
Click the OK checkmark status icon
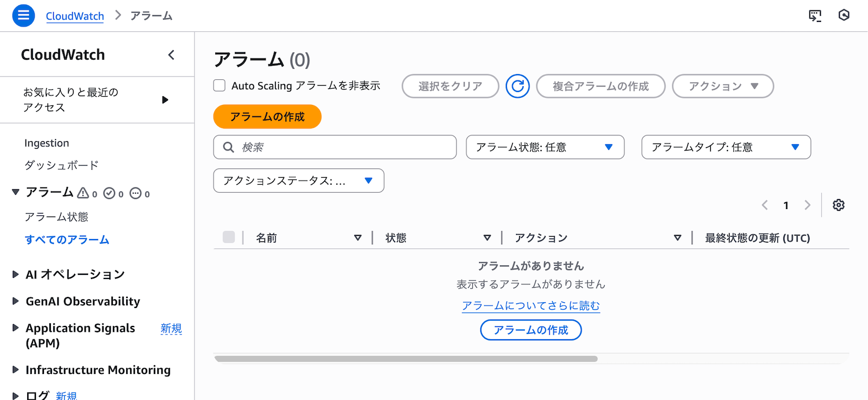click(x=109, y=193)
